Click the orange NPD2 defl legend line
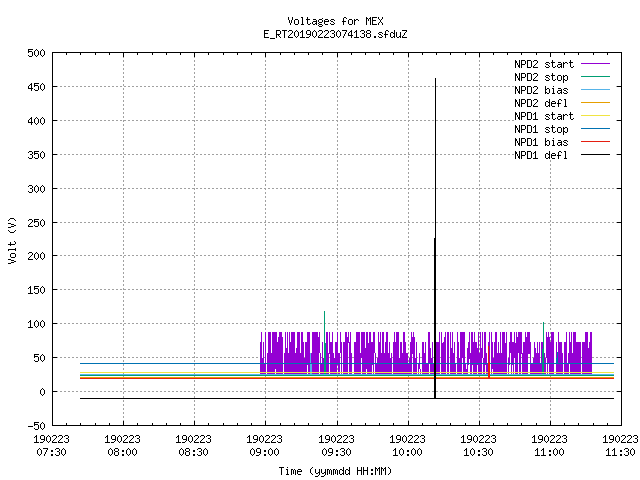Viewport: 640px width, 480px height. (596, 102)
